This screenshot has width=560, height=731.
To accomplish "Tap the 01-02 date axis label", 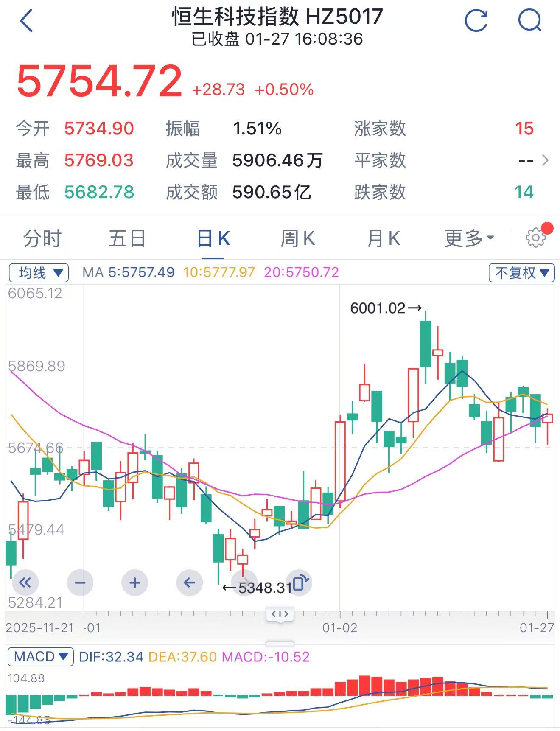I will (340, 627).
